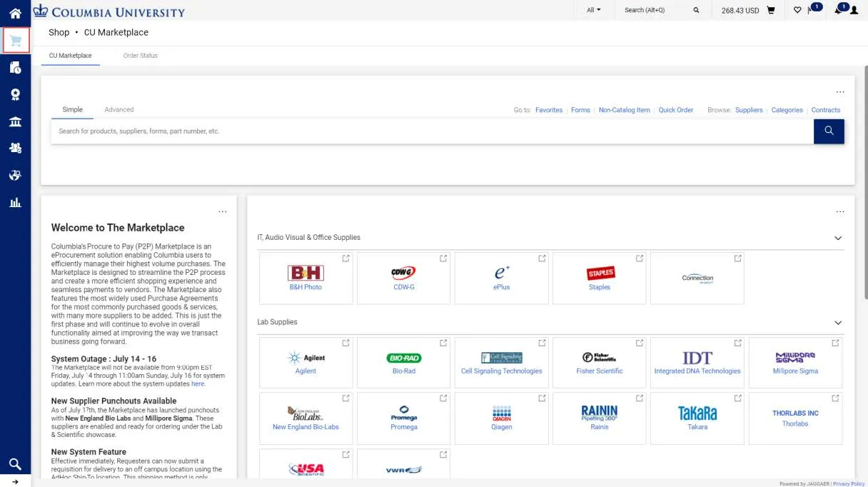Click the 268.43 USD cart total
Viewport: 868px width, 487px height.
coord(740,11)
